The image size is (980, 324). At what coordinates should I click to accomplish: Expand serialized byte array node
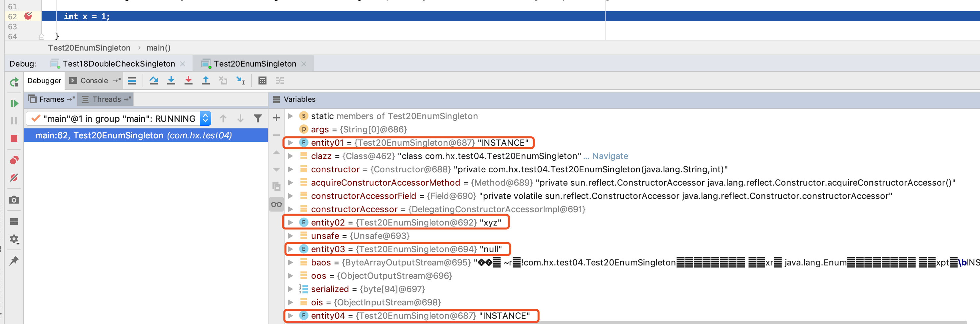click(290, 289)
